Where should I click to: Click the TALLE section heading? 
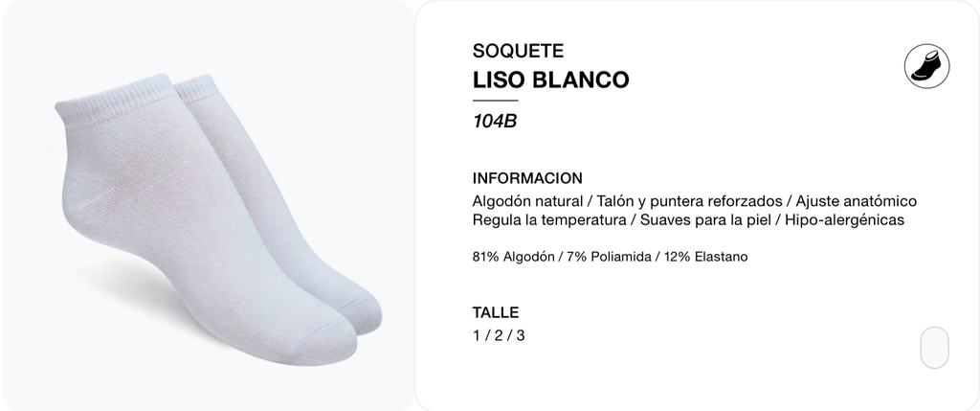[496, 312]
